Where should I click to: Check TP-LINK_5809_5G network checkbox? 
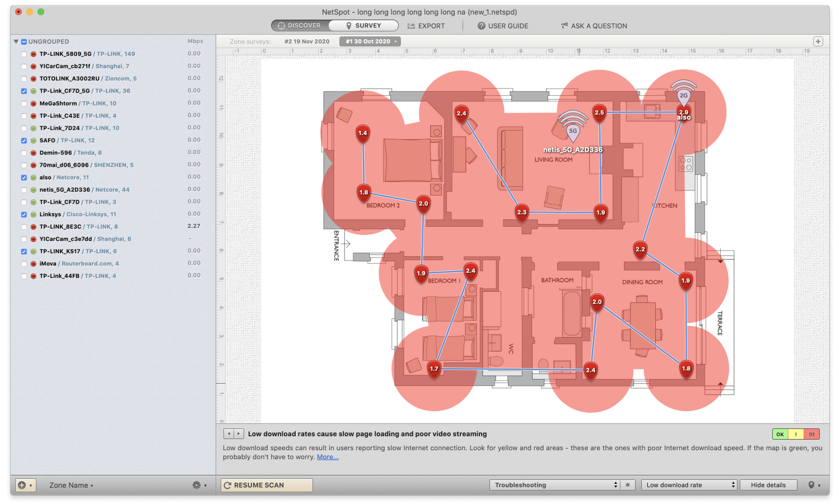(24, 54)
